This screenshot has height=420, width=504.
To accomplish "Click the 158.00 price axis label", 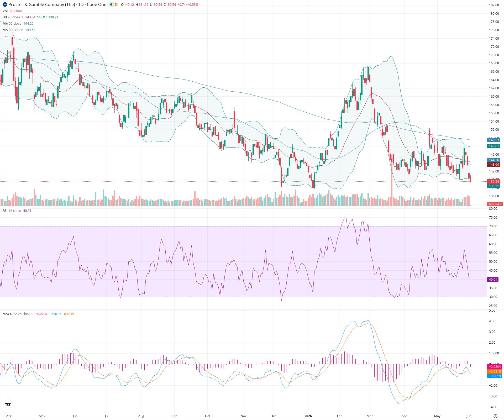I will click(494, 105).
